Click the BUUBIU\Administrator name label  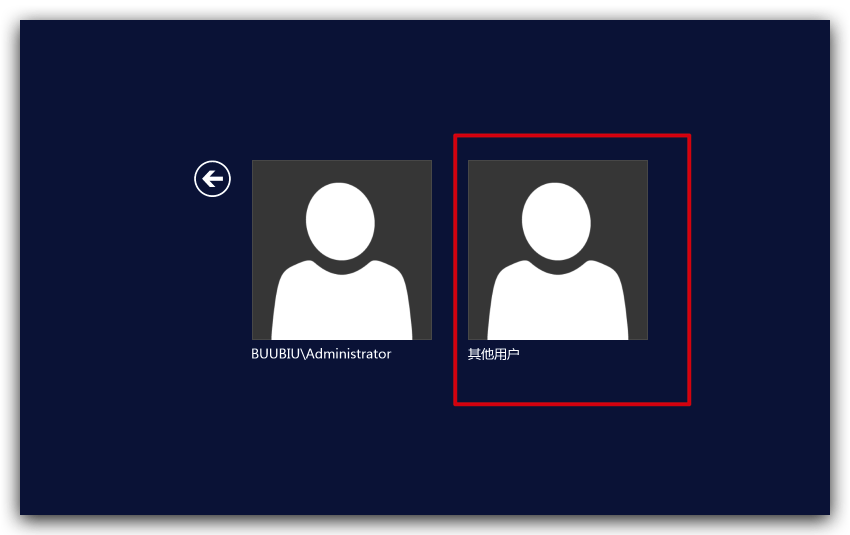click(321, 354)
